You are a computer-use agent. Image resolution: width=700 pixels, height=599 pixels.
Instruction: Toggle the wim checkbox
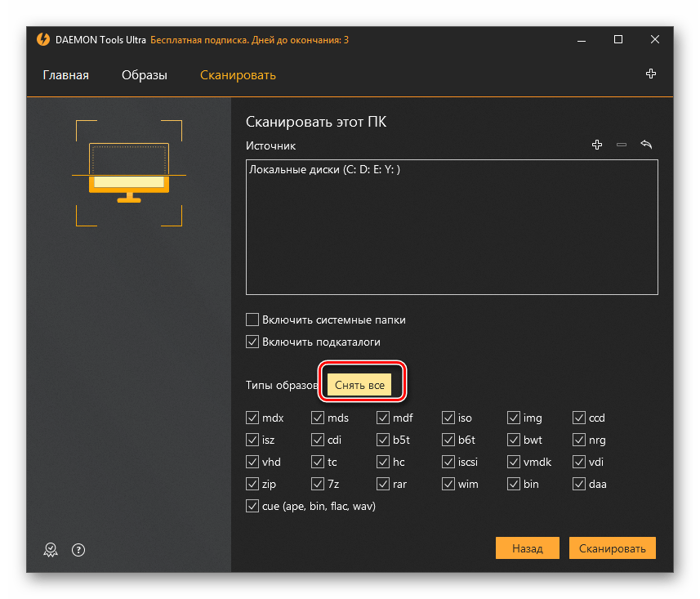(x=448, y=484)
